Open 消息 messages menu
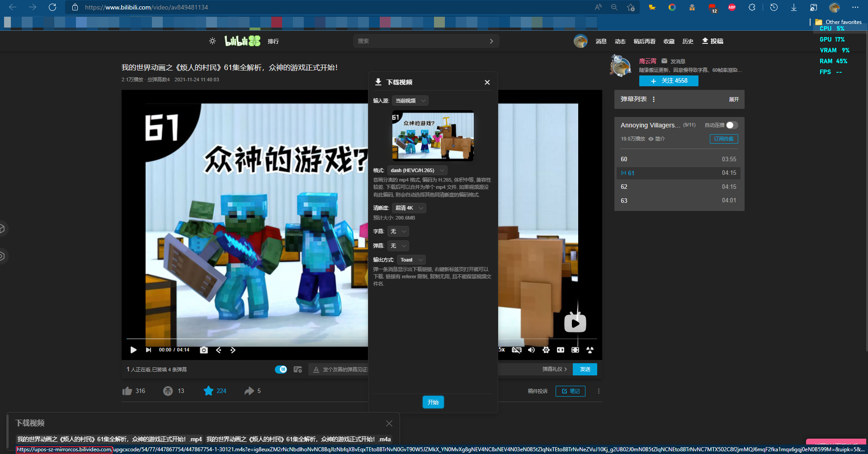Viewport: 868px width, 454px height. [601, 41]
